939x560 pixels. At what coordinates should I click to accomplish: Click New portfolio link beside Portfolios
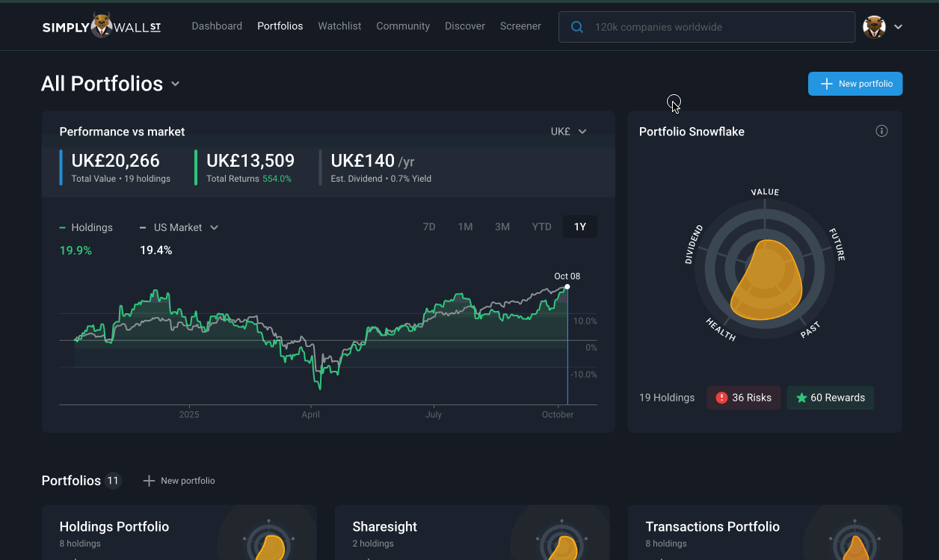179,481
